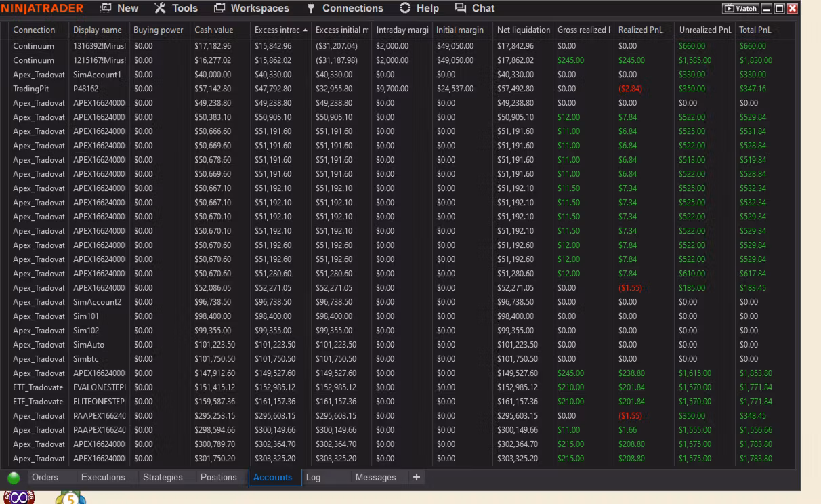Open the Messages tab
The height and width of the screenshot is (504, 821).
click(375, 478)
